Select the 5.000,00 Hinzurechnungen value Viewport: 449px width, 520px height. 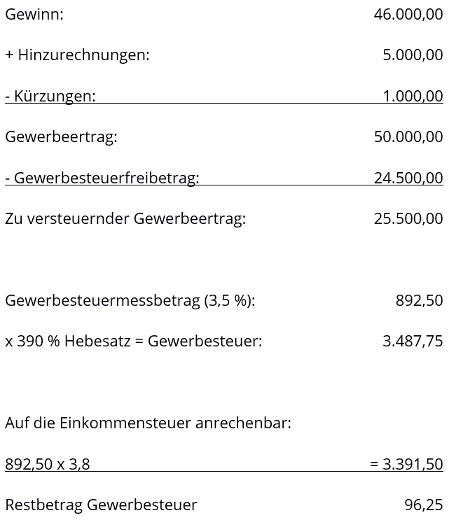coord(413,55)
